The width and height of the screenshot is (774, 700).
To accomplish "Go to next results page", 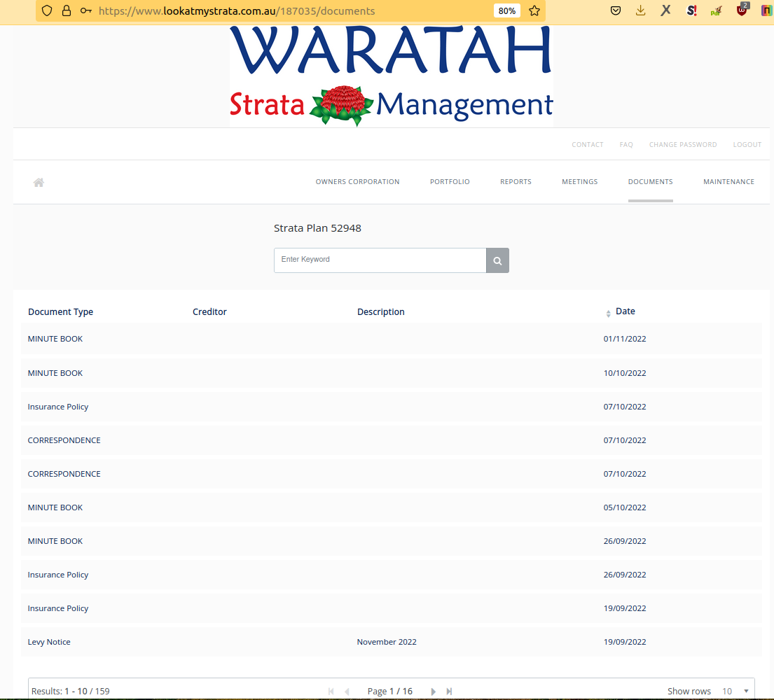I will click(x=433, y=691).
